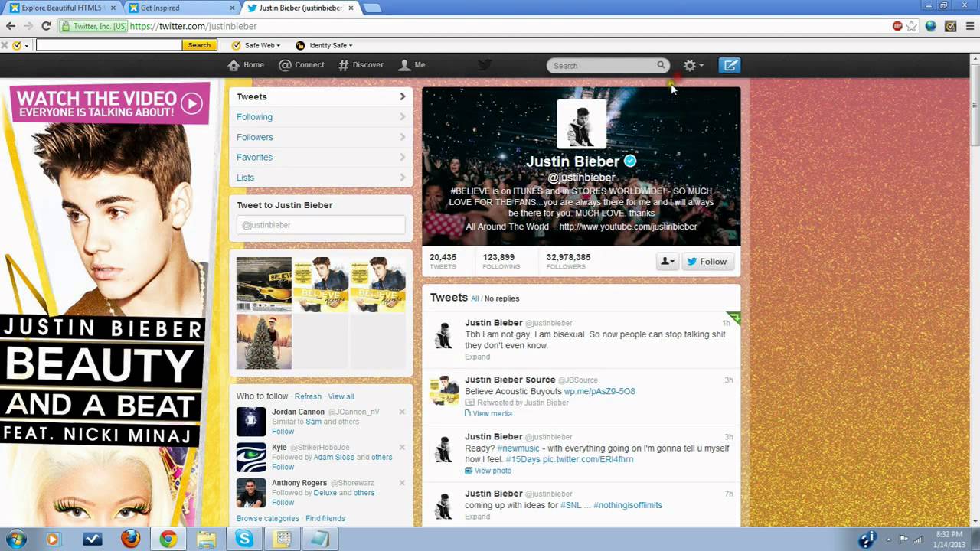Screen dimensions: 980x551
Task: Open the Me profile tab
Action: click(x=412, y=65)
